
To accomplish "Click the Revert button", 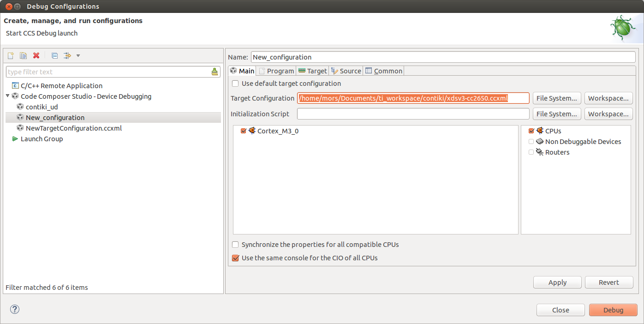I will (609, 282).
